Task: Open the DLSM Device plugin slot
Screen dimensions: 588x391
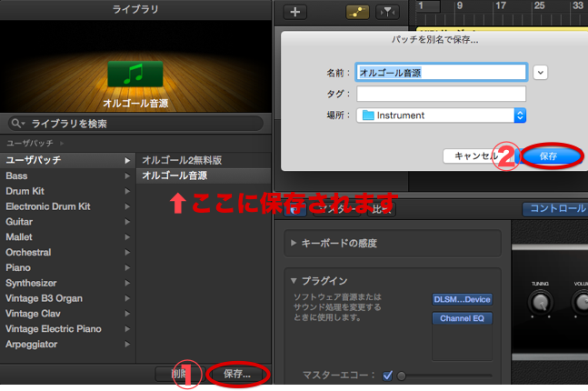Action: [462, 299]
